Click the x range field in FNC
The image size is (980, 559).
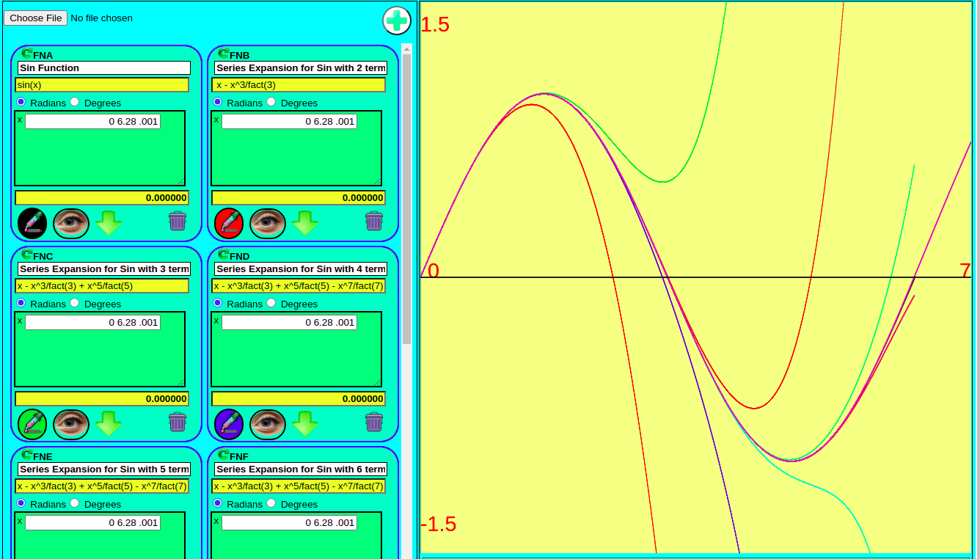click(x=92, y=322)
